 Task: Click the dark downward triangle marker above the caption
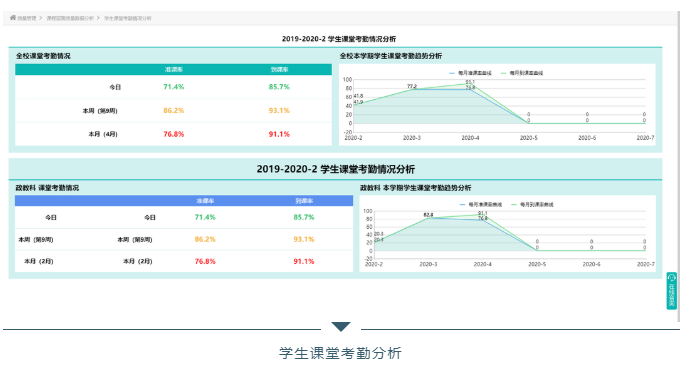(341, 327)
